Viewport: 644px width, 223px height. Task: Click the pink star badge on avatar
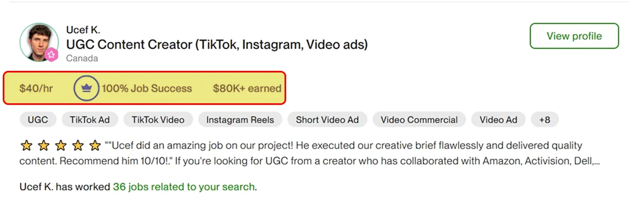[x=51, y=54]
